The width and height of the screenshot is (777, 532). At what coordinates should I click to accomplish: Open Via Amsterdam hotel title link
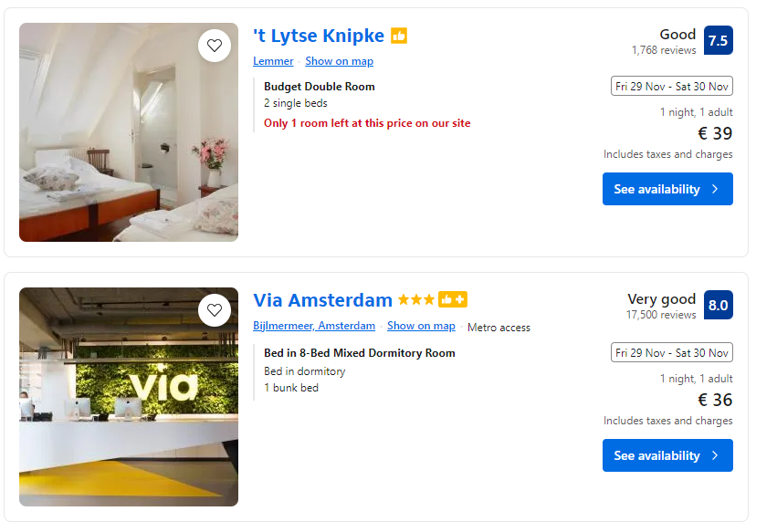322,300
